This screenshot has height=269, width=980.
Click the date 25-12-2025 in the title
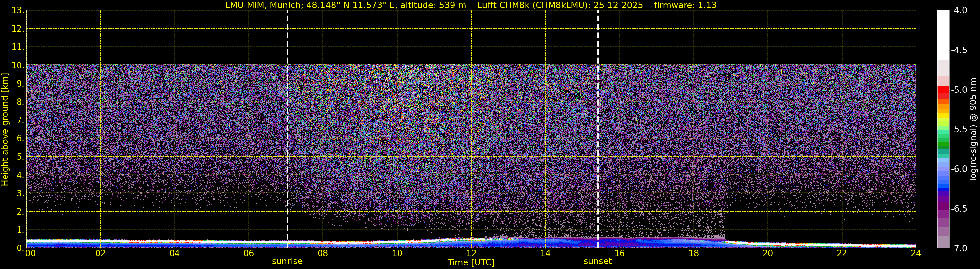click(x=618, y=5)
